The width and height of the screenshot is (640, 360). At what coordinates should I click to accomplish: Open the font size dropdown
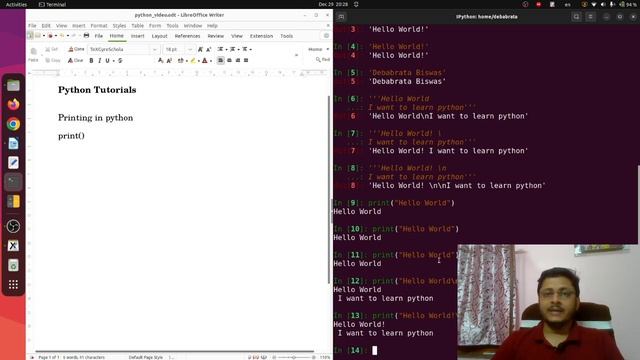(190, 49)
